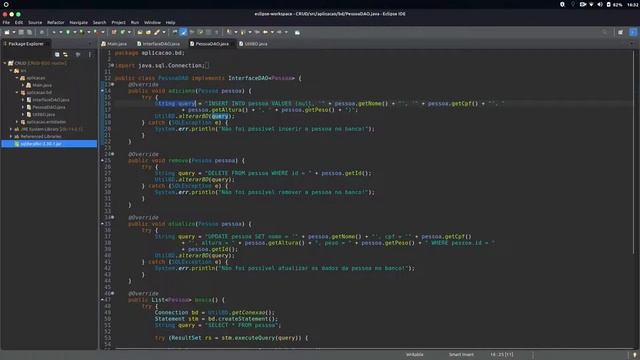Viewport: 640px width, 360px height.
Task: Click the Save All toolbar icon
Action: click(x=29, y=32)
